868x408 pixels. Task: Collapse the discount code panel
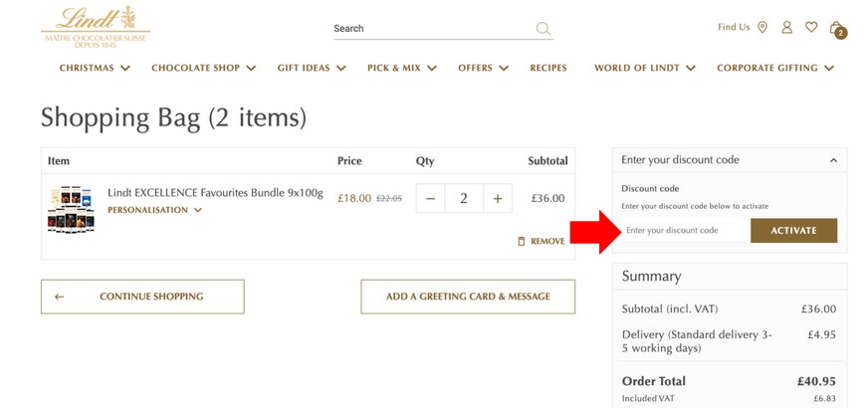tap(833, 160)
